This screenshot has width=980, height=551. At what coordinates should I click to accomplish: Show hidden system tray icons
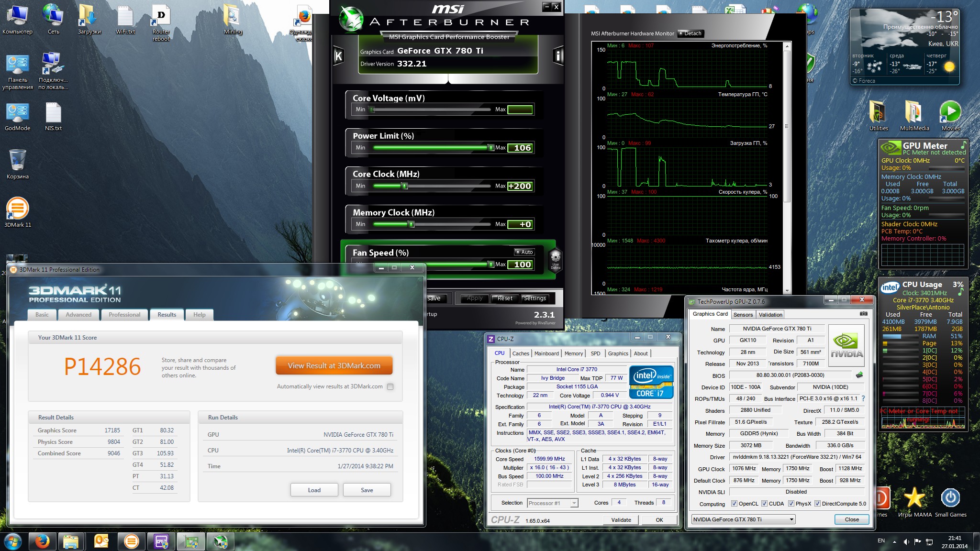pos(894,542)
